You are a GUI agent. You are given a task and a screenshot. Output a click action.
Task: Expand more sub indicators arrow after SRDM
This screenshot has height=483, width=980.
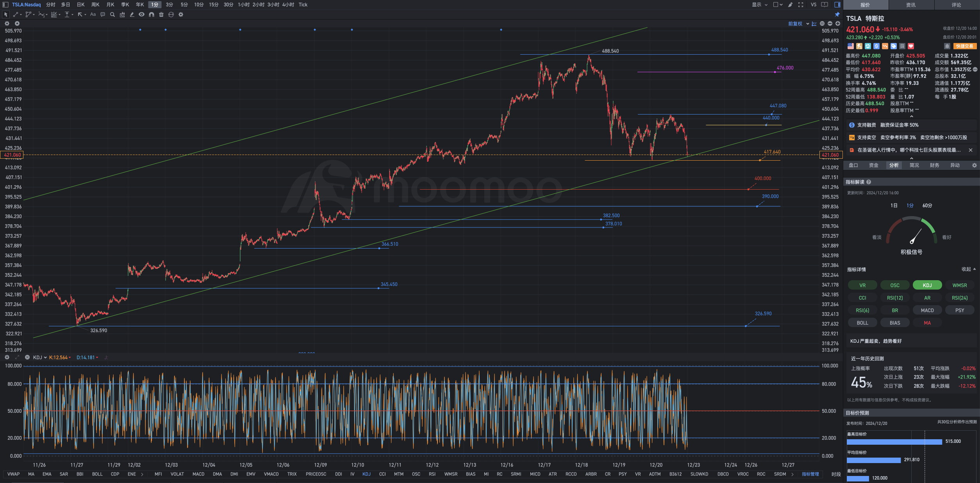[x=793, y=474]
